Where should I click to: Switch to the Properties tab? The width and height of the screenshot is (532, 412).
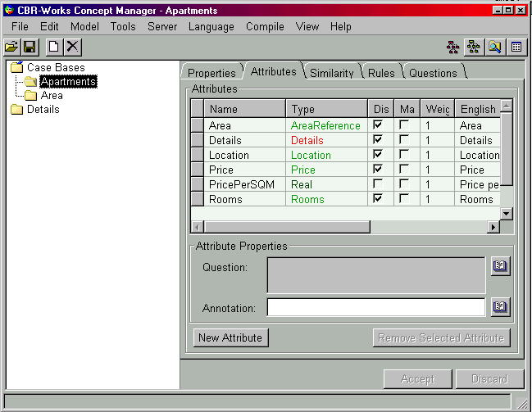point(211,73)
